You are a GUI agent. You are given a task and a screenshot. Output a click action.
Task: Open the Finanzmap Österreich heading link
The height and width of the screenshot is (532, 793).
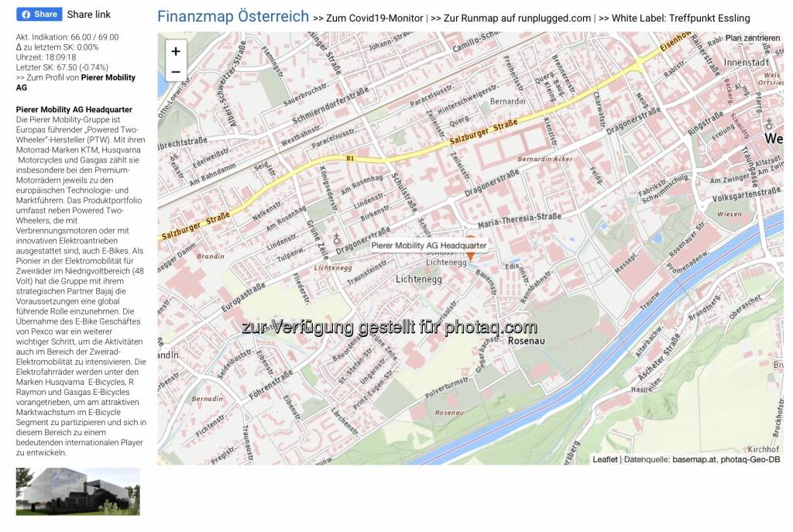[233, 17]
